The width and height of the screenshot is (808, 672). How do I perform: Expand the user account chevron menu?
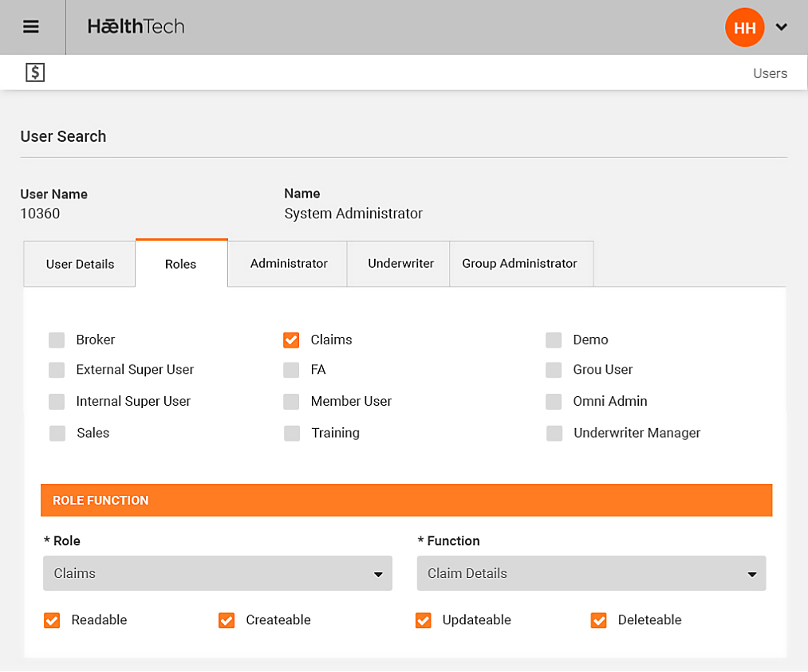coord(782,27)
